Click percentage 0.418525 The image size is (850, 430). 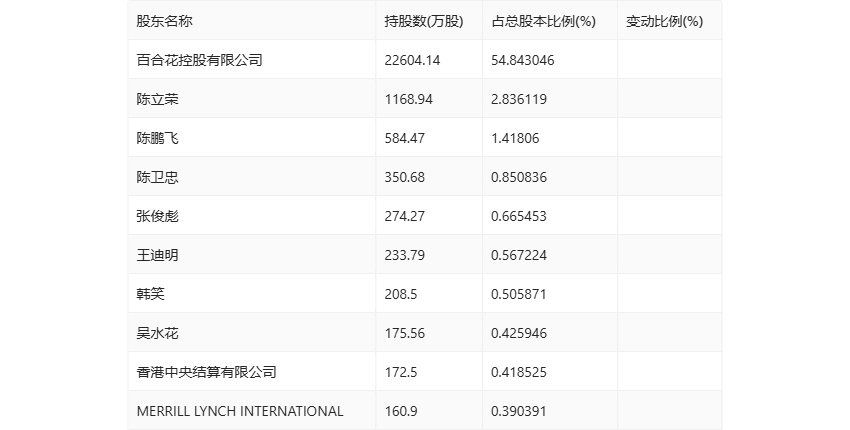click(x=519, y=373)
